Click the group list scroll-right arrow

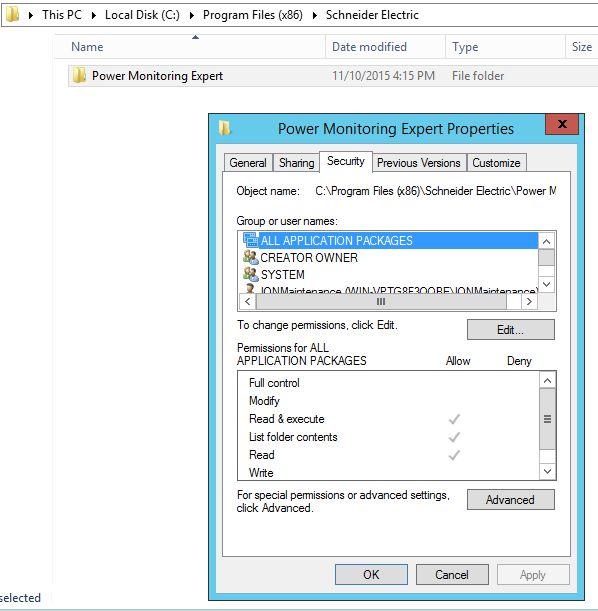(529, 301)
